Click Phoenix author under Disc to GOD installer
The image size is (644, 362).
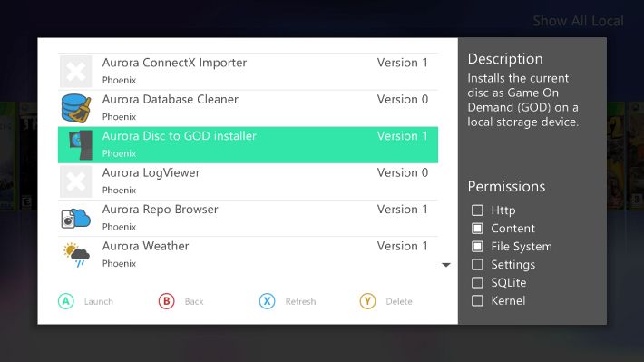(x=119, y=153)
